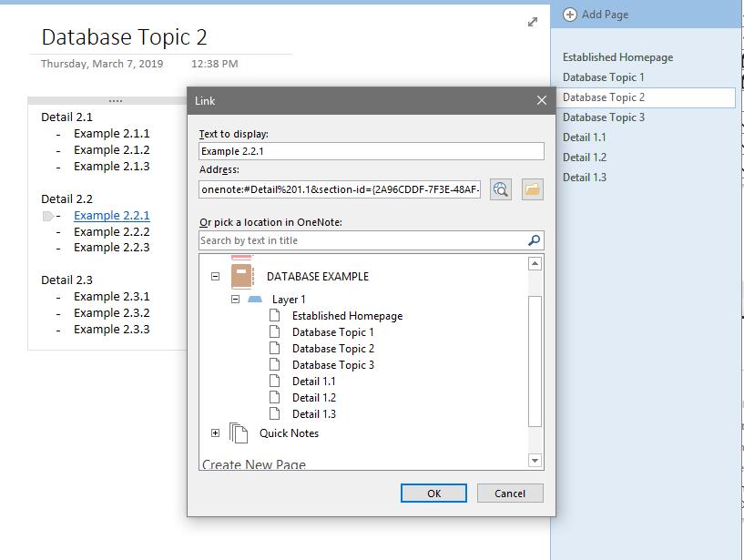Click the Layer 1 section icon
Image resolution: width=744 pixels, height=560 pixels.
point(255,300)
